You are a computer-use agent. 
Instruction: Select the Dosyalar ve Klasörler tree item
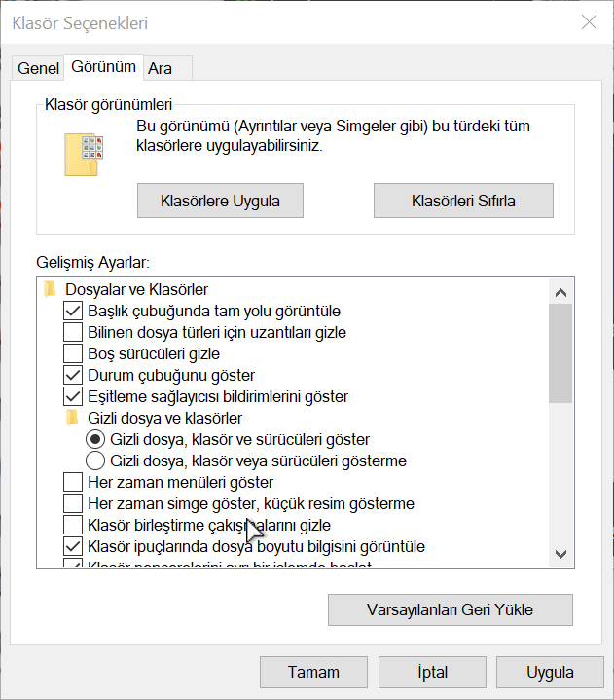click(136, 289)
